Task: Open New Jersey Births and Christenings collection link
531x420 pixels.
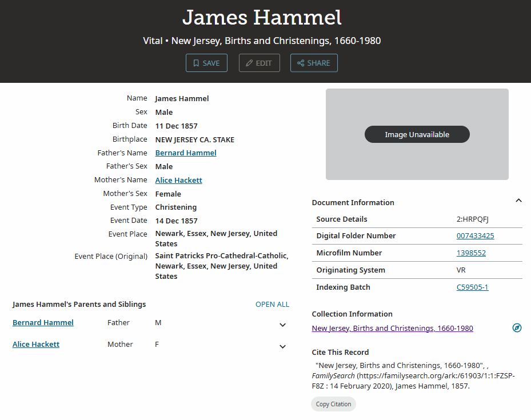Action: pyautogui.click(x=392, y=328)
